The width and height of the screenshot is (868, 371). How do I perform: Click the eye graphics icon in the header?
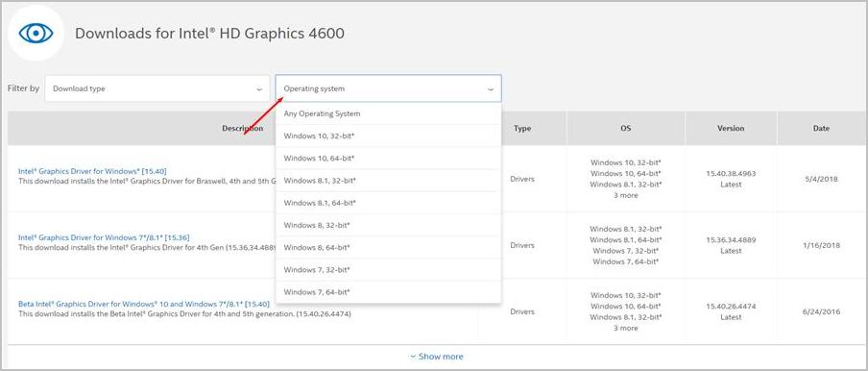(x=36, y=34)
